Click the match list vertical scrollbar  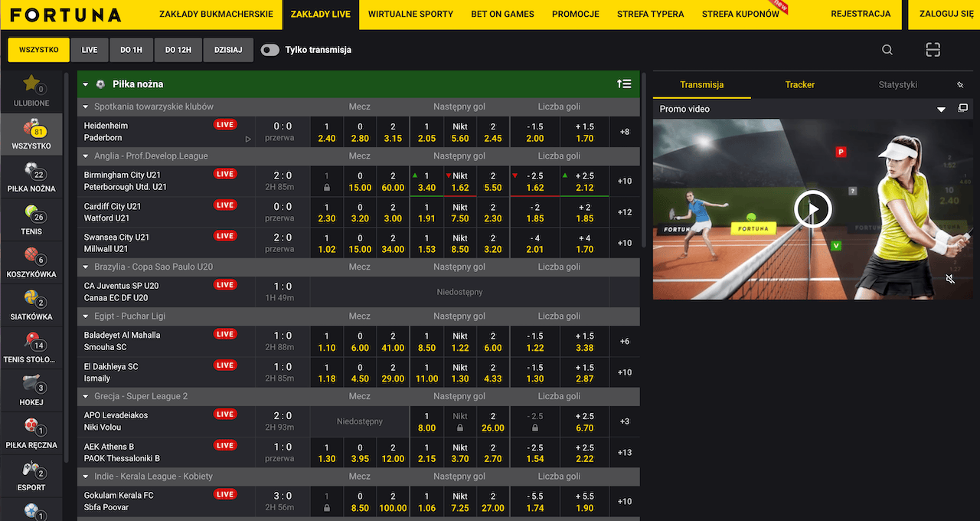coord(645,161)
